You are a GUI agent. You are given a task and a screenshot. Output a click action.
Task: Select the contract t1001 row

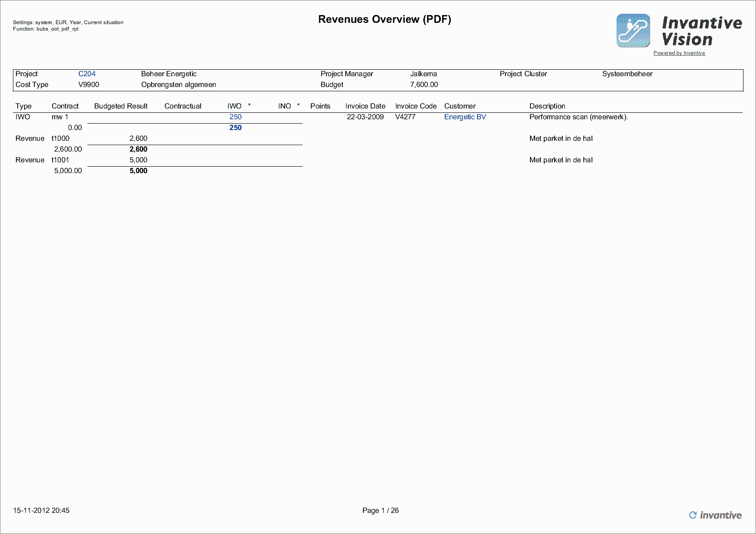click(60, 160)
